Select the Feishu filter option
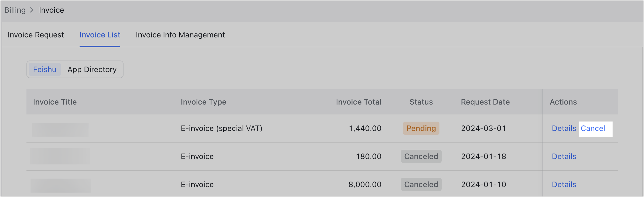Screen dimensions: 644x197 [x=45, y=69]
